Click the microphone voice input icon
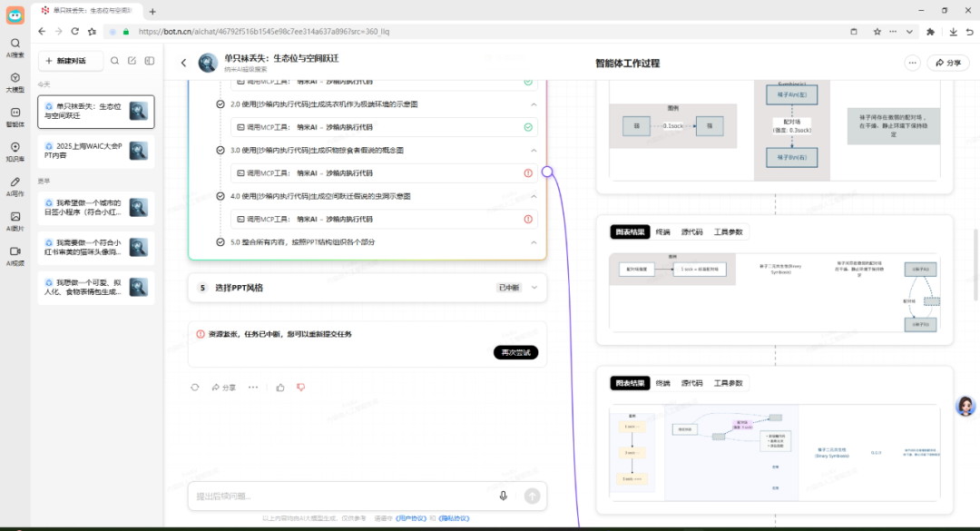The image size is (980, 531). pos(504,496)
